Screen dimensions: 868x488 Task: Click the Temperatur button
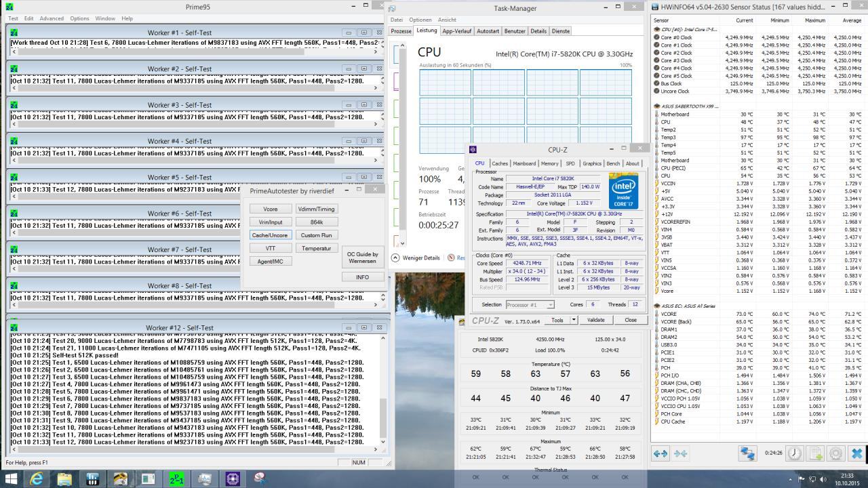(317, 248)
